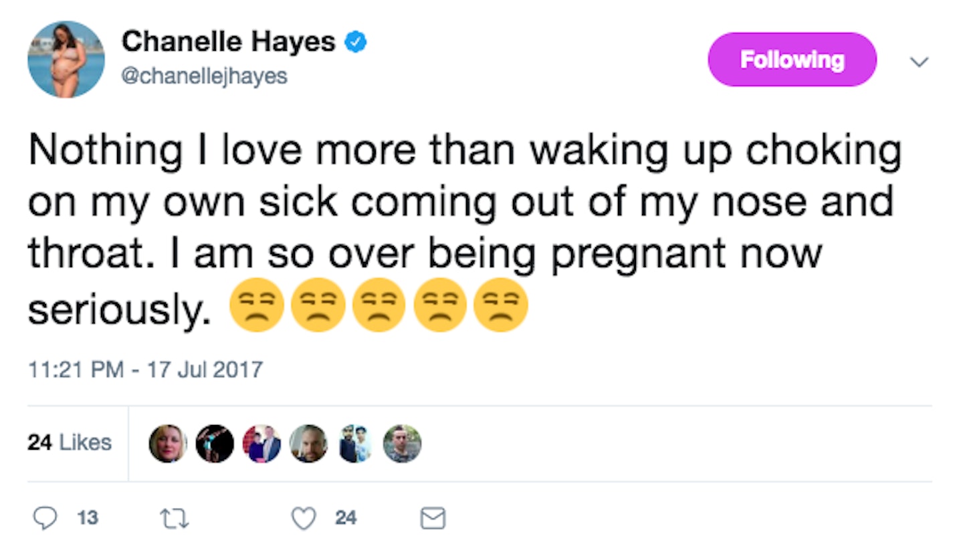
Task: Click the @chanellejhayes handle
Action: point(204,76)
